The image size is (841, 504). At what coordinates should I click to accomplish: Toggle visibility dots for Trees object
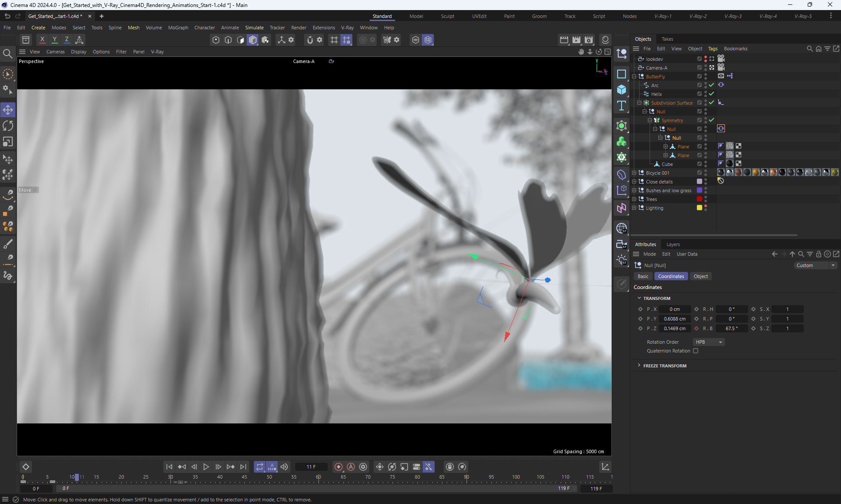[x=705, y=199]
